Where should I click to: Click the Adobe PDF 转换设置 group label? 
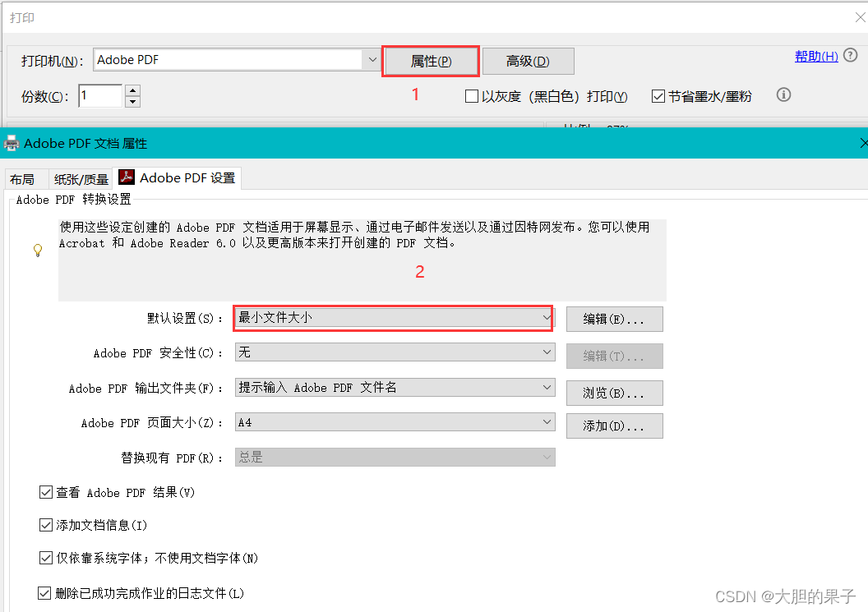[74, 199]
